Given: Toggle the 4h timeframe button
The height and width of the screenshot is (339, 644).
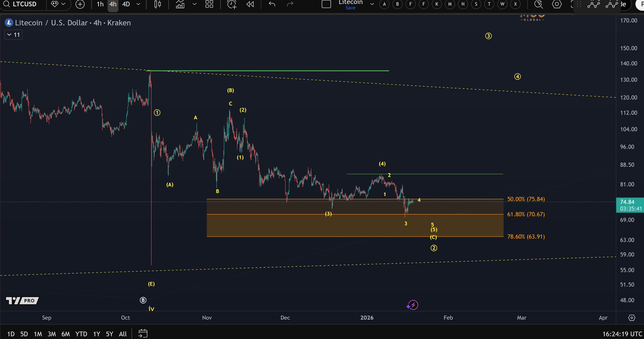Looking at the screenshot, I should click(x=113, y=4).
